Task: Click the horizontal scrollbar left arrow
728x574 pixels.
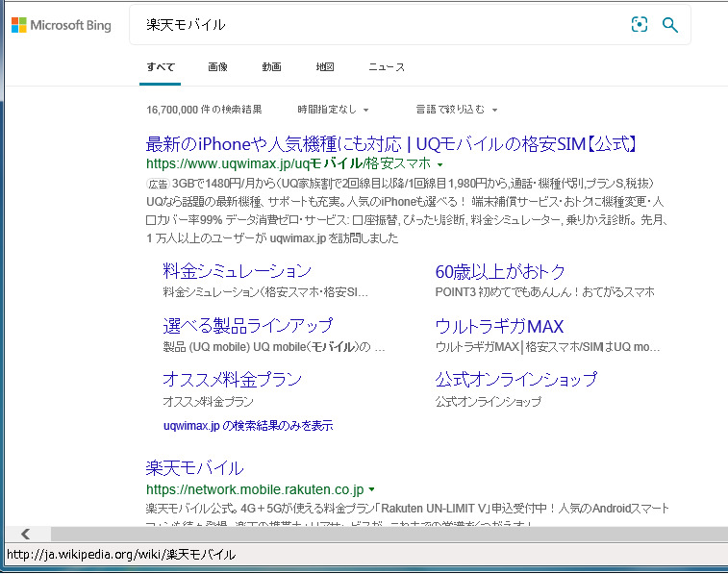Action: coord(26,535)
